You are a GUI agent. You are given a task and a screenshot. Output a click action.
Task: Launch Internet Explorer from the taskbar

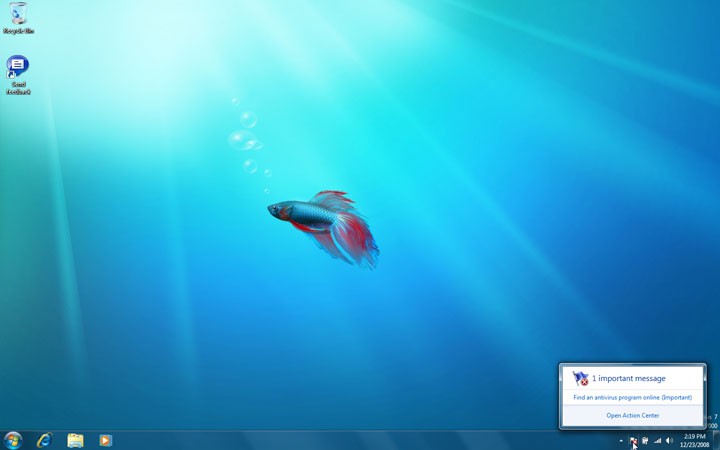[x=45, y=441]
